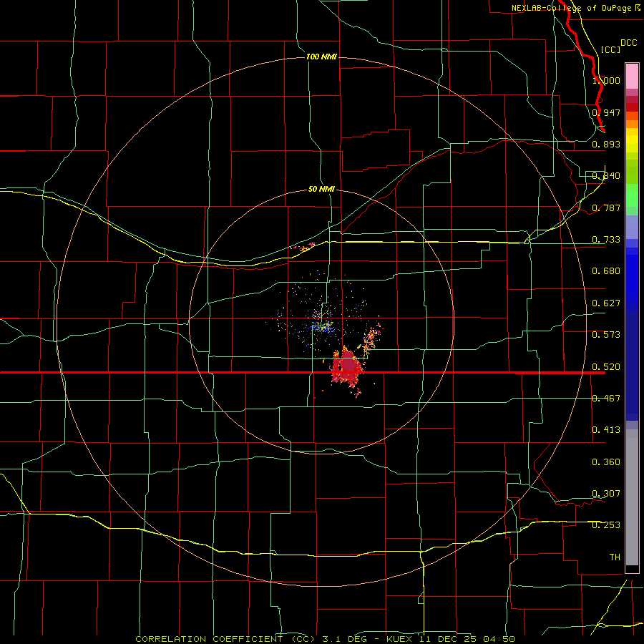Pick the gray band in color bar
Image resolution: width=644 pixels, height=644 pixels.
point(632,497)
